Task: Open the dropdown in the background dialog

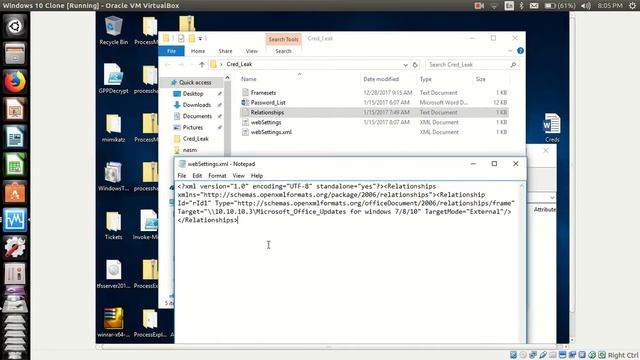Action: click(x=552, y=198)
